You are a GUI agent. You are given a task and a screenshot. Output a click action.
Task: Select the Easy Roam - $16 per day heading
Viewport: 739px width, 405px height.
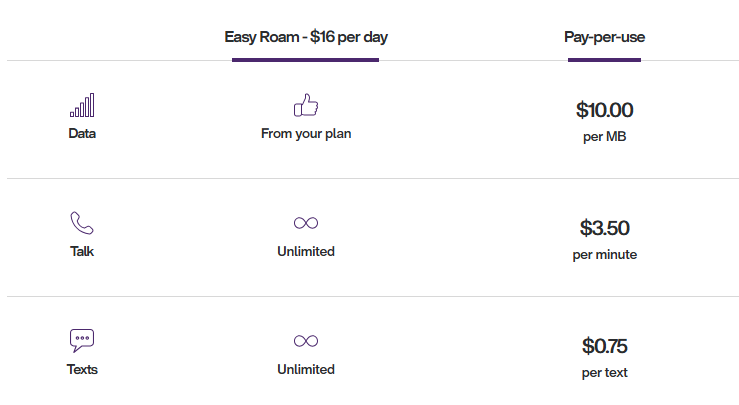click(x=305, y=37)
